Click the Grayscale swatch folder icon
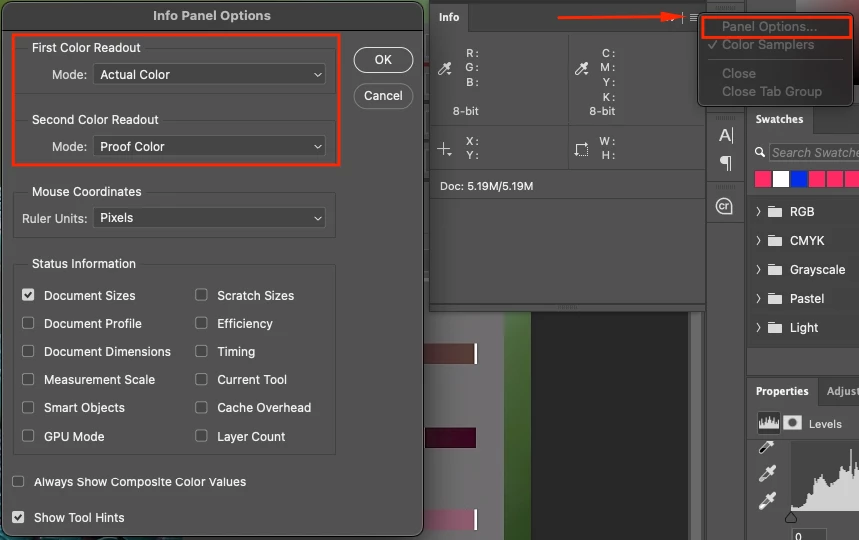859x540 pixels. 775,269
